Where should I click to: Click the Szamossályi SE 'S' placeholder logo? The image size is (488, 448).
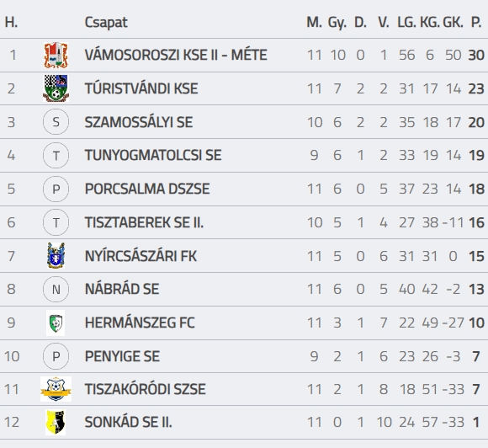(x=56, y=122)
